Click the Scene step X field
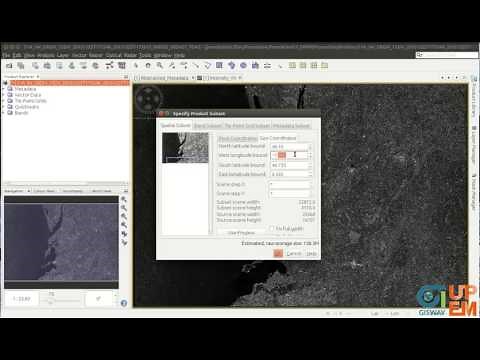This screenshot has height=360, width=480. pos(289,184)
